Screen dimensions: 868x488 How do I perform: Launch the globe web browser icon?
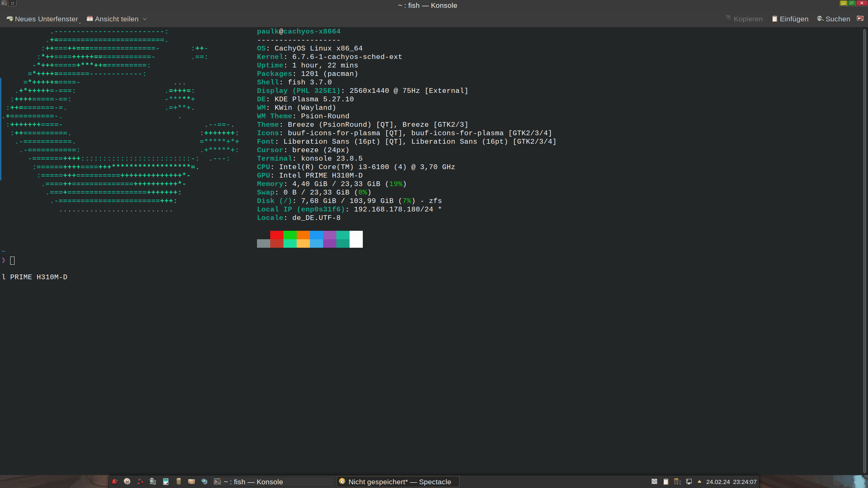pos(204,482)
